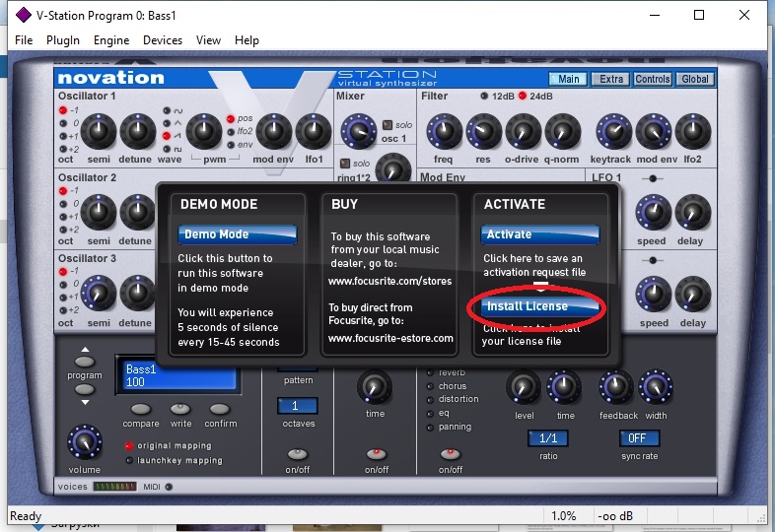Image resolution: width=775 pixels, height=532 pixels.
Task: Click the delay feedback knob
Action: pyautogui.click(x=616, y=387)
